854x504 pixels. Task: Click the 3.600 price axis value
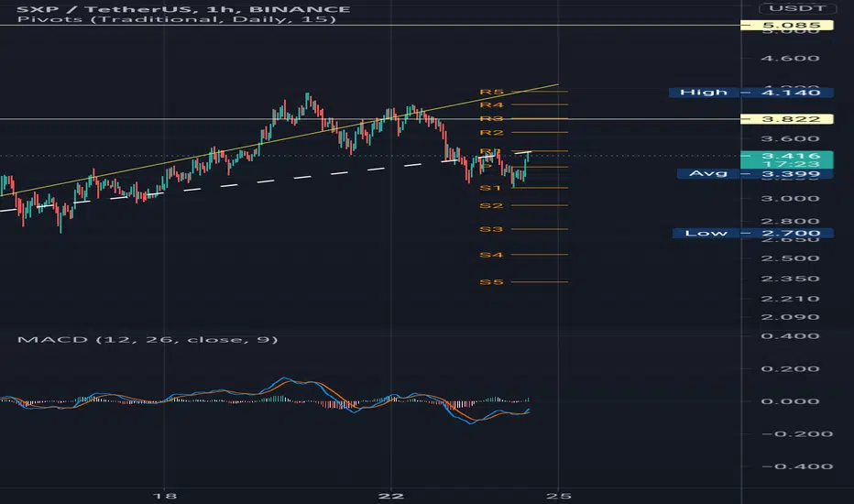(790, 139)
